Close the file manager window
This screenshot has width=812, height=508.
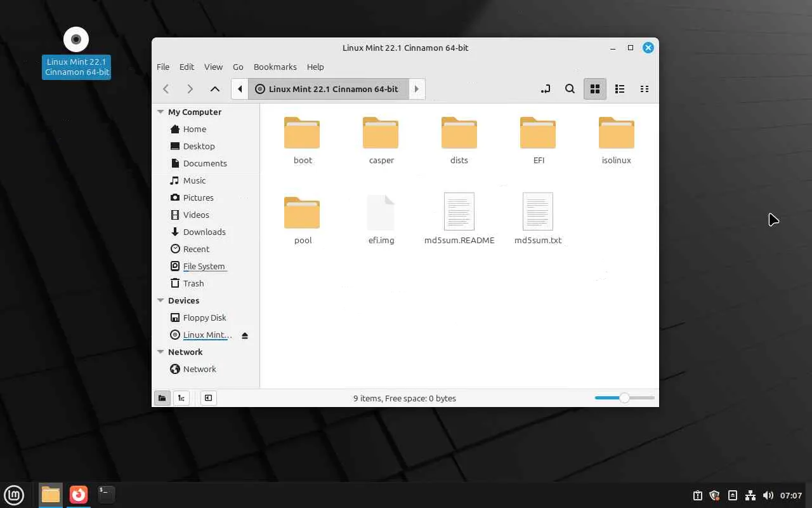tap(648, 48)
